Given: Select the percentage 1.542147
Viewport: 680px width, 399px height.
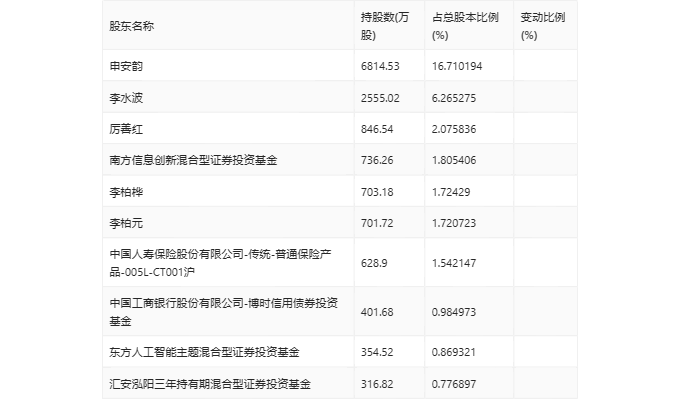Looking at the screenshot, I should pos(454,263).
